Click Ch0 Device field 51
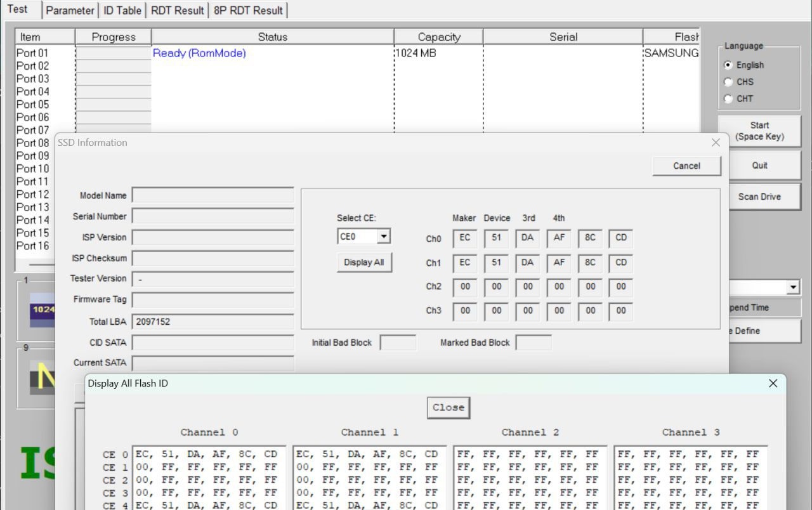Image resolution: width=812 pixels, height=510 pixels. 496,238
